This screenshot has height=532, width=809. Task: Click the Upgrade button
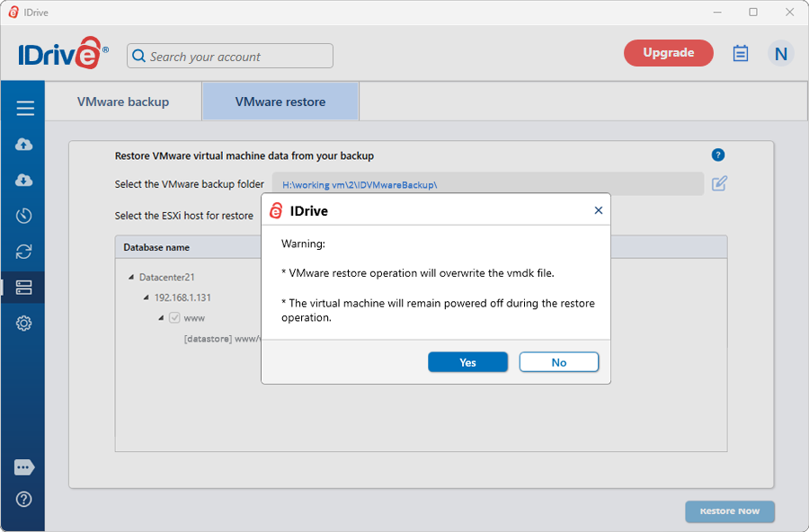pyautogui.click(x=668, y=53)
